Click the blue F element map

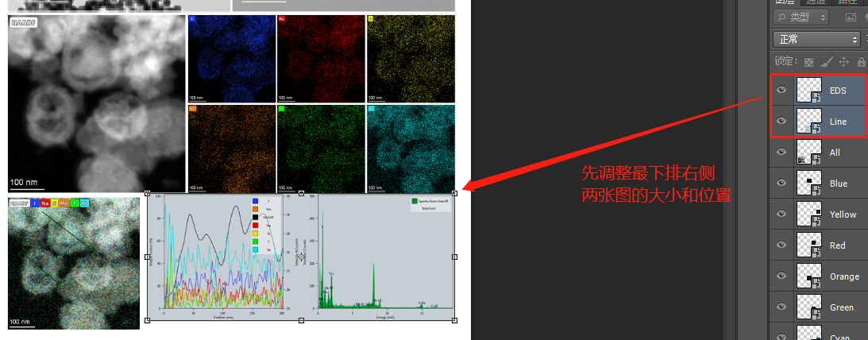[232, 58]
